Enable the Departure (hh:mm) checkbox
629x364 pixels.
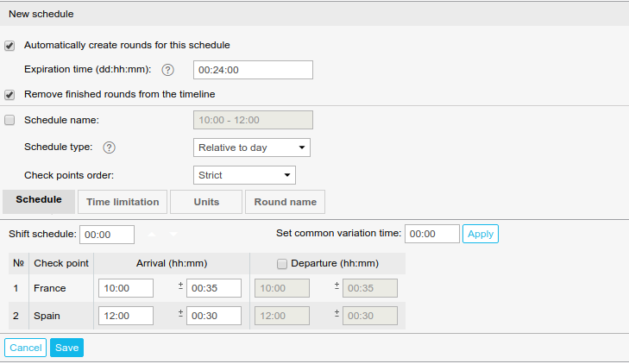(x=281, y=263)
